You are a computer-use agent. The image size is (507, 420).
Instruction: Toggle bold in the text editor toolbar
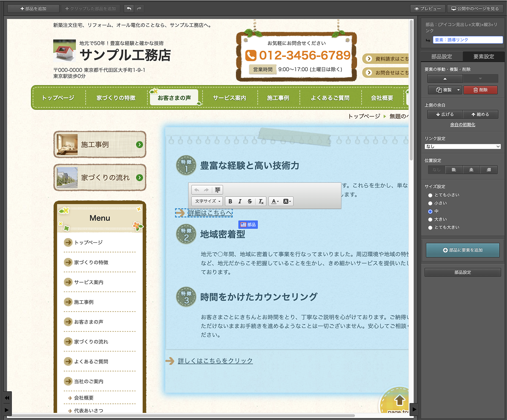point(230,201)
